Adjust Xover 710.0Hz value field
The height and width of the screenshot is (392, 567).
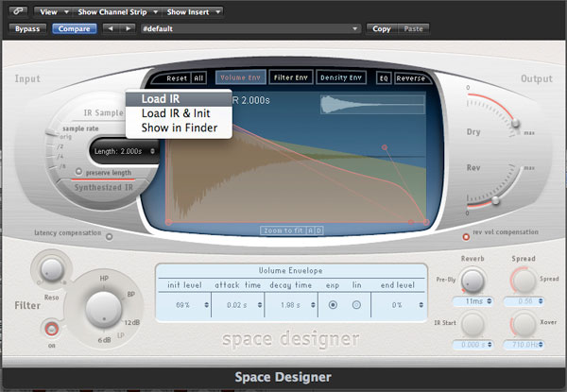524,345
